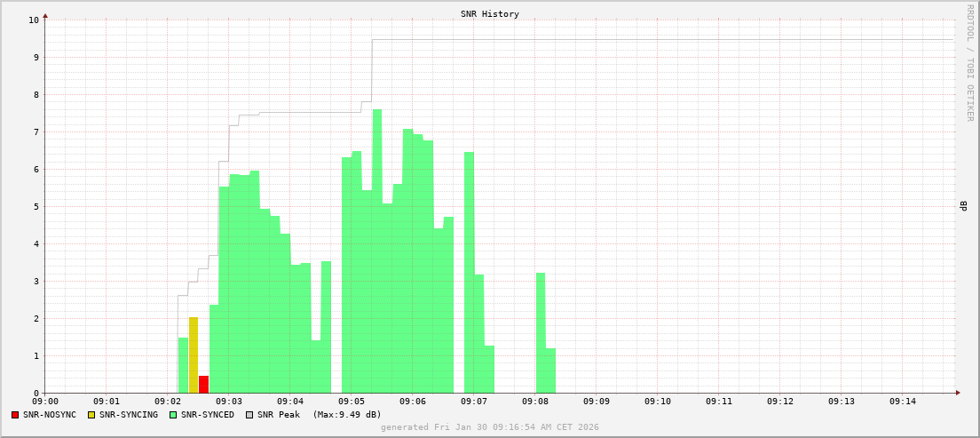Click the 09:14 time axis label
Image resolution: width=980 pixels, height=438 pixels.
pos(902,402)
